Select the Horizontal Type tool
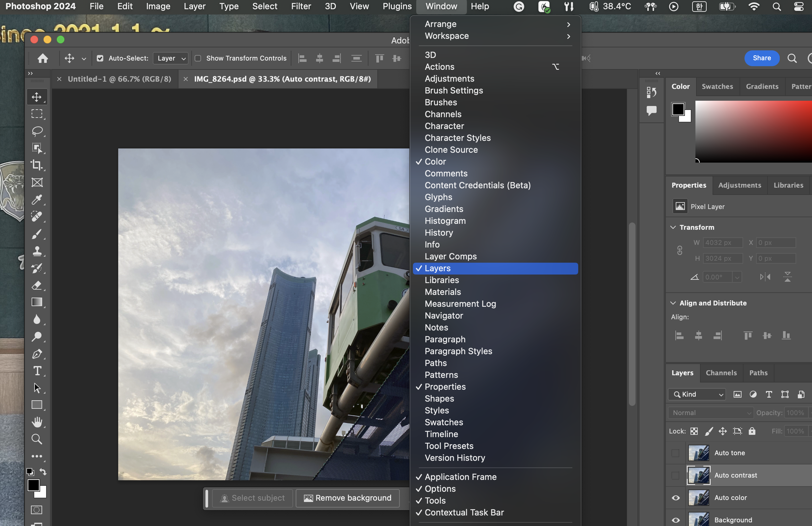812x526 pixels. pos(37,371)
